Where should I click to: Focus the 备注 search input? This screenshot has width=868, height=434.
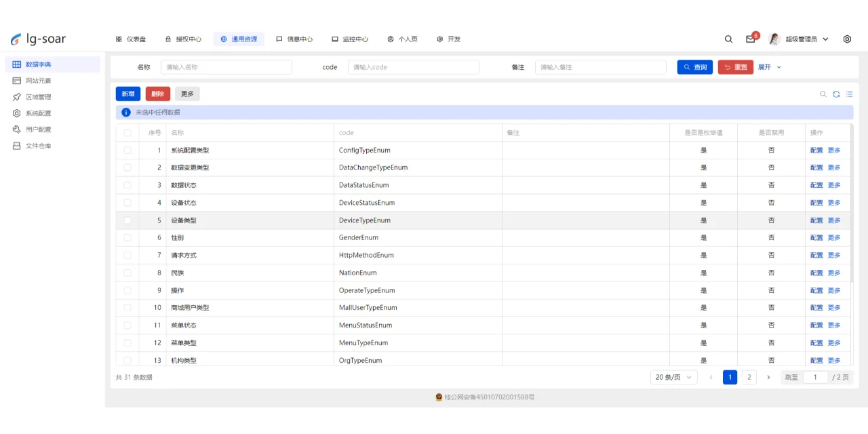(x=601, y=67)
